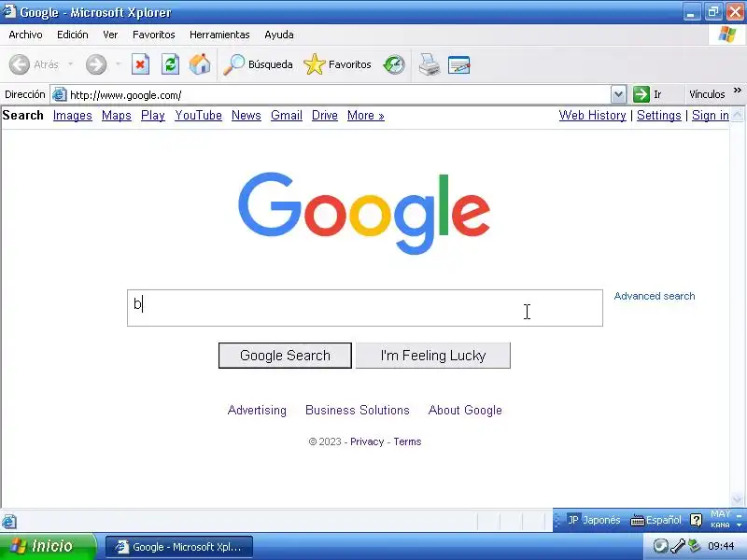Open the YouTube link
The height and width of the screenshot is (560, 747).
click(x=198, y=115)
